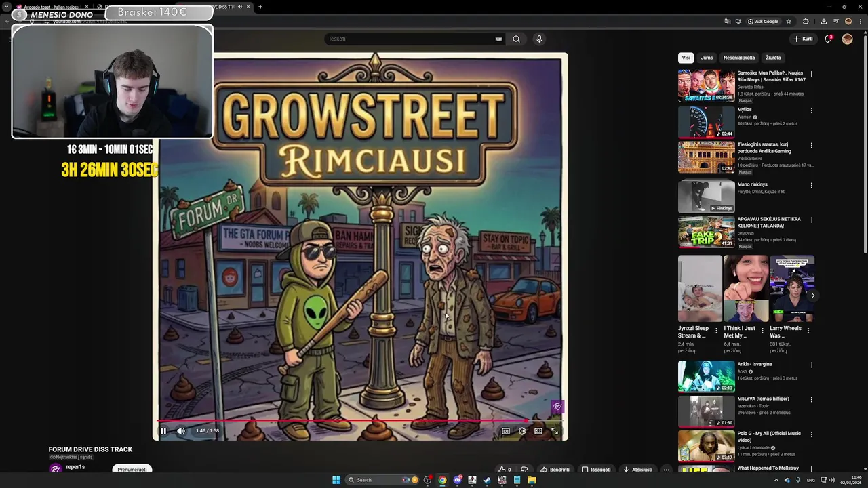Open the on-screen keyboard in search box
This screenshot has width=868, height=488.
point(498,39)
